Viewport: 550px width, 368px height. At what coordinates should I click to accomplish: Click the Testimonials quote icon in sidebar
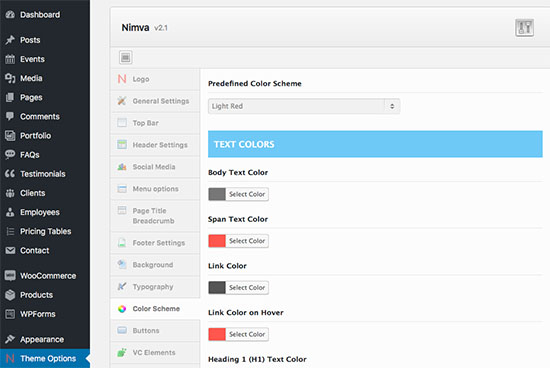[x=10, y=174]
